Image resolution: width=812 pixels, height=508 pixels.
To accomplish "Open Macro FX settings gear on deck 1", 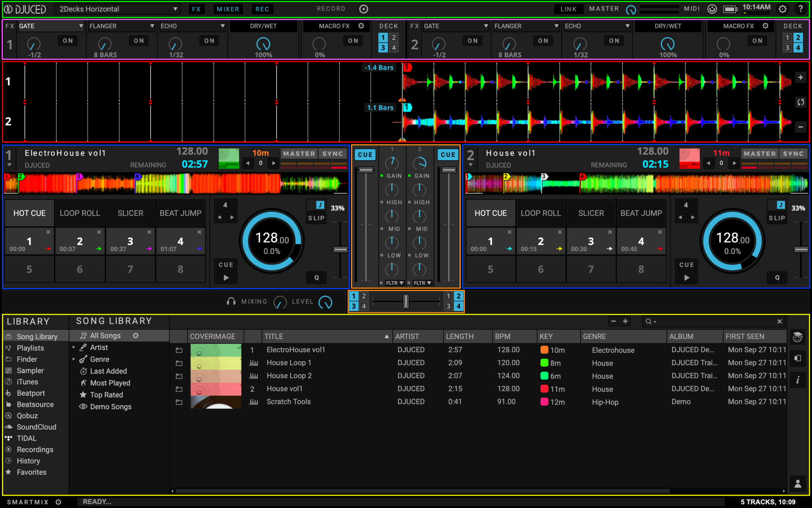I will click(361, 26).
